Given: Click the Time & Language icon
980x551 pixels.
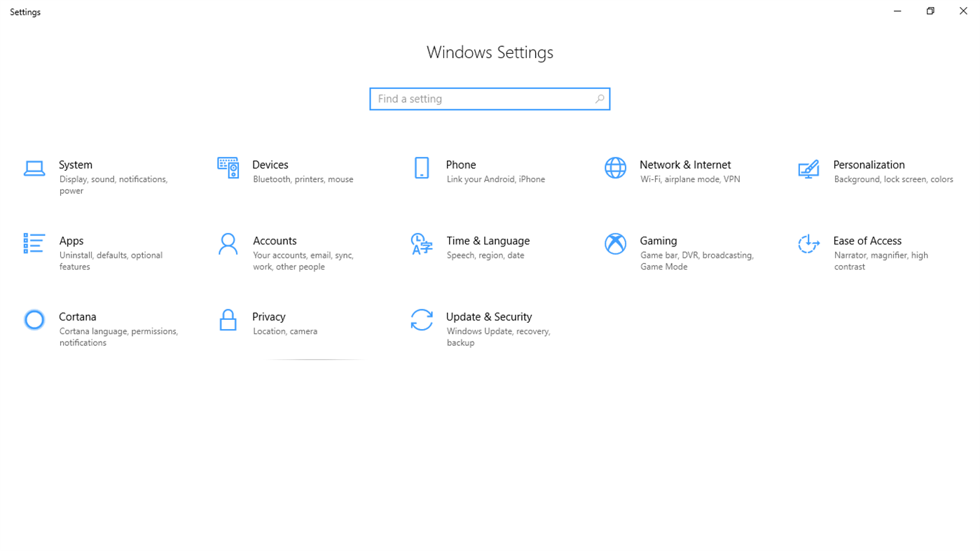Looking at the screenshot, I should (x=421, y=244).
